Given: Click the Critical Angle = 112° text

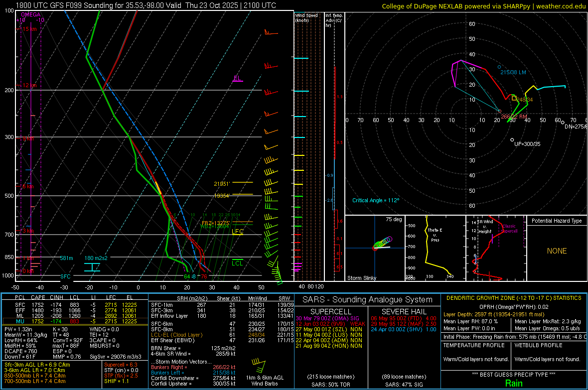Looking at the screenshot, I should point(376,200).
